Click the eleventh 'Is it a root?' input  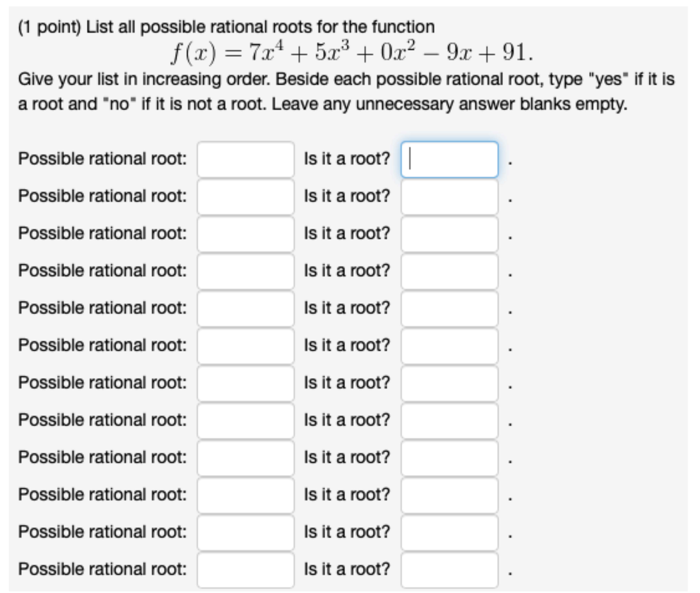click(449, 532)
